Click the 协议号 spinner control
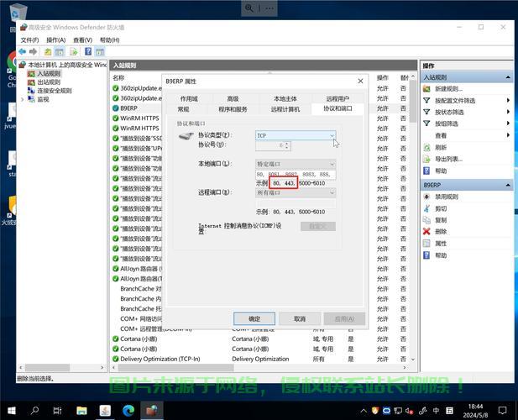The height and width of the screenshot is (420, 518). point(287,145)
